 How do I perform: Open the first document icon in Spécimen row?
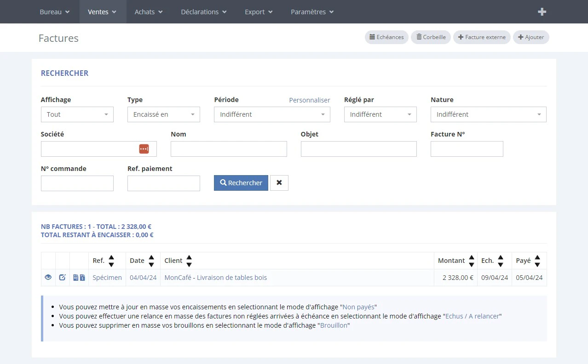coord(76,278)
